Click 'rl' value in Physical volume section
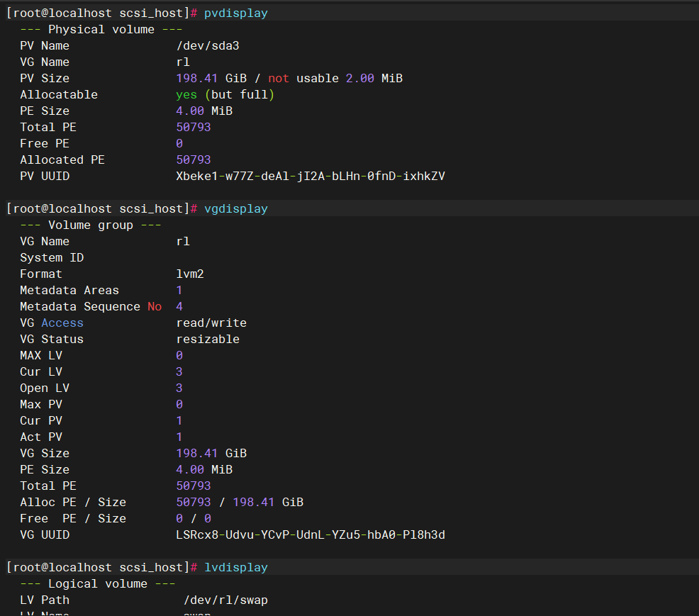Screen dimensions: 699x616 (x=183, y=62)
